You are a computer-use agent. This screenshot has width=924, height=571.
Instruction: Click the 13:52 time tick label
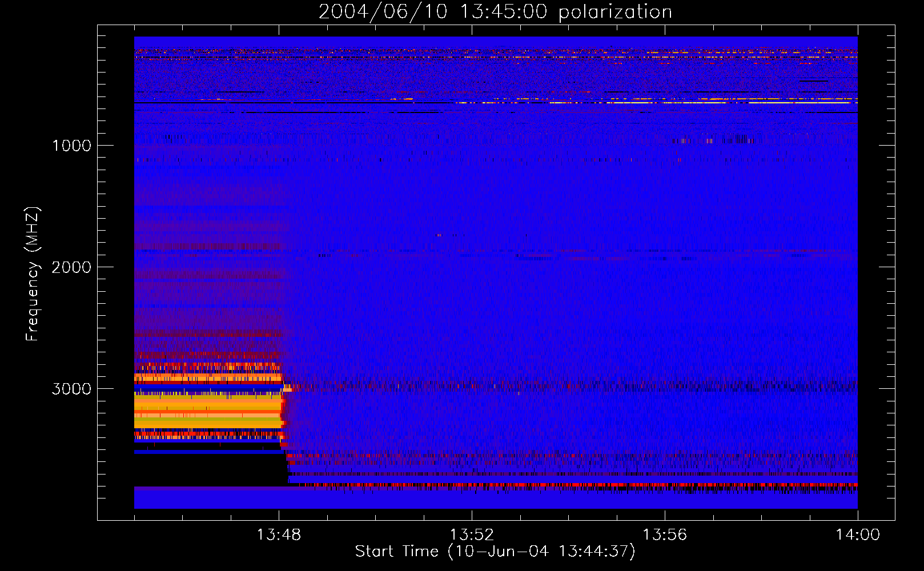point(472,534)
